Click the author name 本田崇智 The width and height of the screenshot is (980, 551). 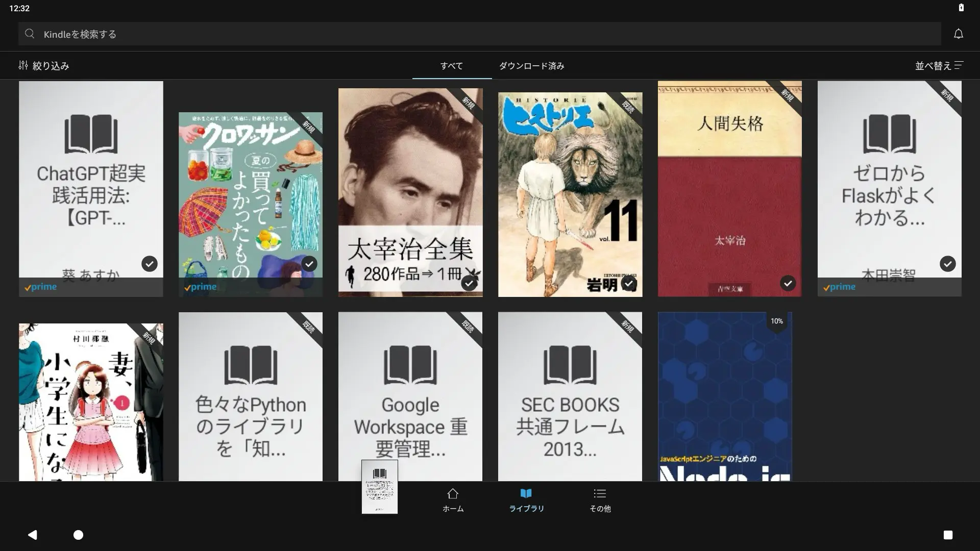[889, 274]
